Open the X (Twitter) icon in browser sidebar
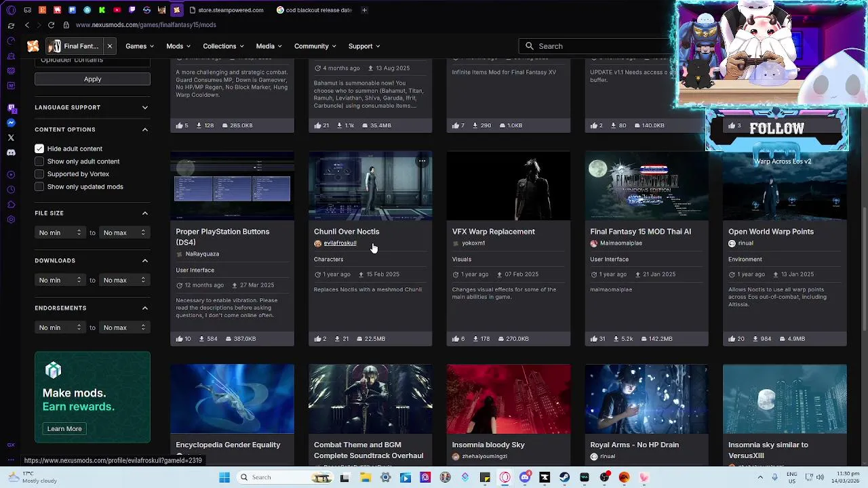The image size is (868, 488). click(x=11, y=138)
